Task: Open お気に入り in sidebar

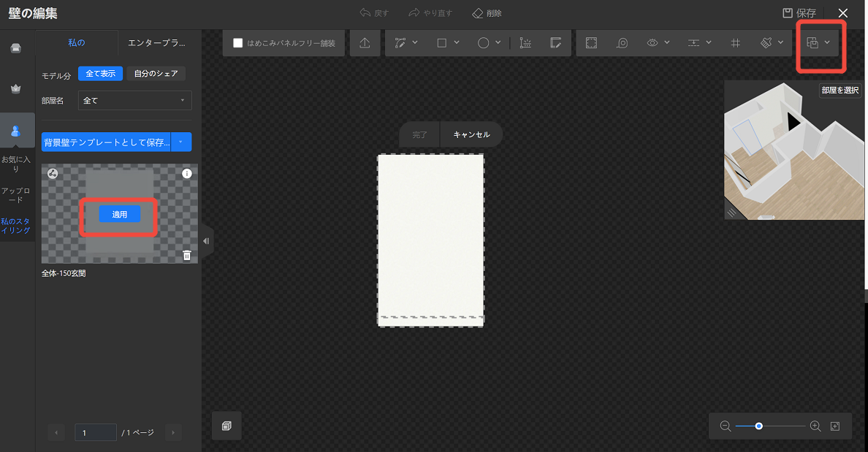Action: coord(16,164)
